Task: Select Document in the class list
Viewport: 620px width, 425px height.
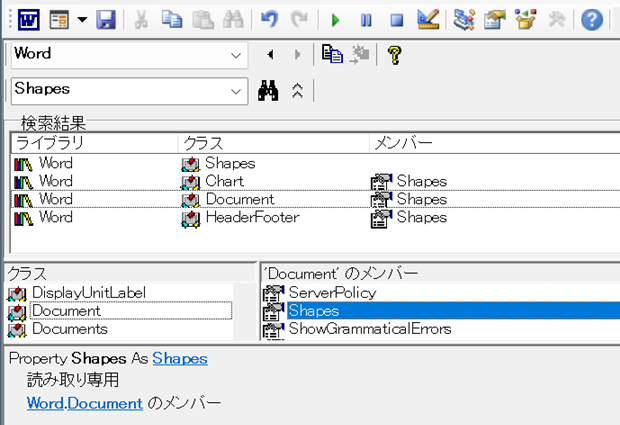Action: point(130,311)
